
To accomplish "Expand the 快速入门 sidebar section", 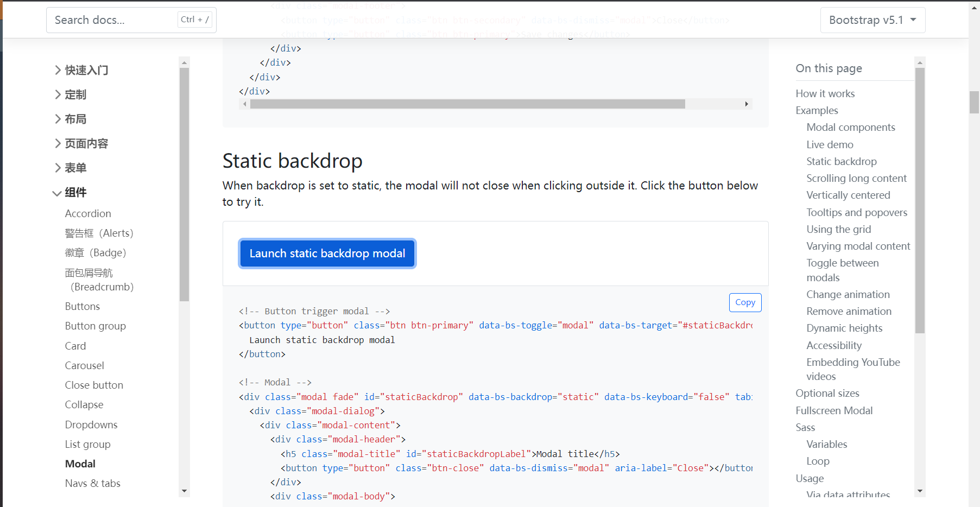I will (x=81, y=70).
